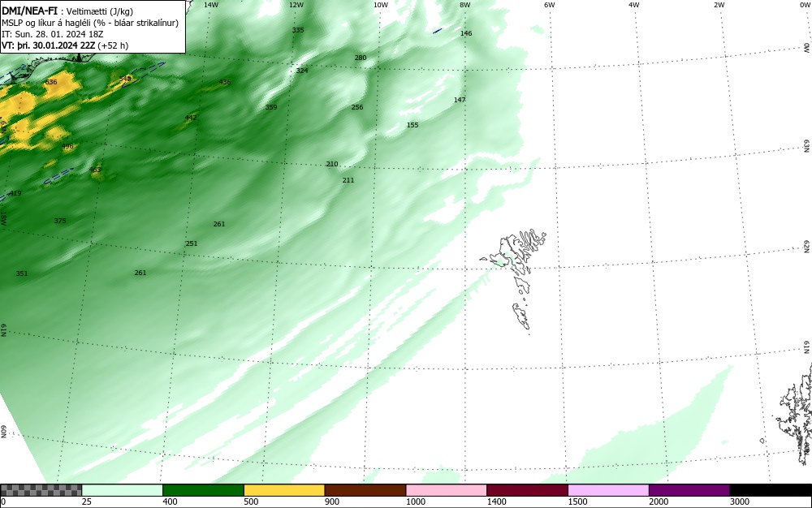This screenshot has width=812, height=508.
Task: Select the map value 375
Action: 60,221
